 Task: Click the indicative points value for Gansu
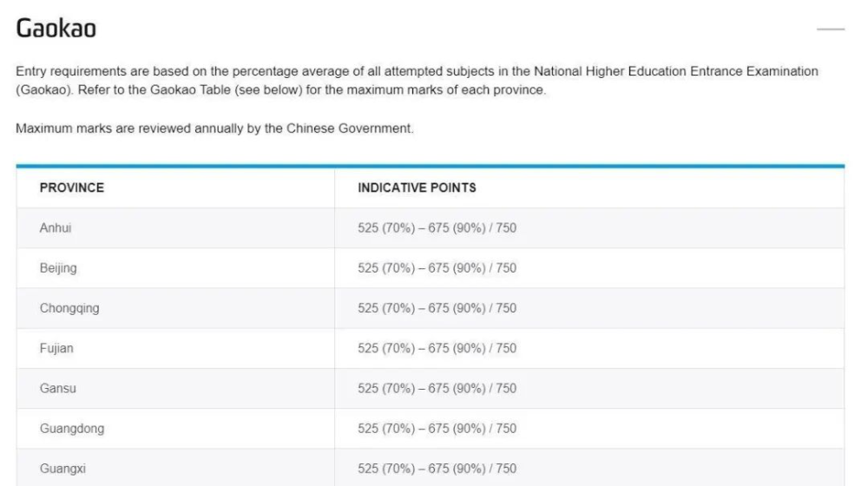coord(437,388)
